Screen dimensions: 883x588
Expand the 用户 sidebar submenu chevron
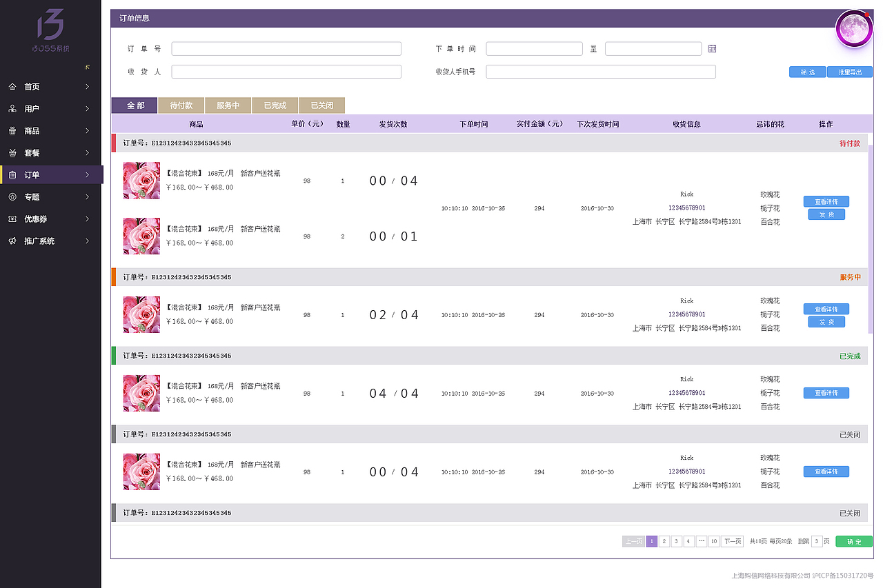coord(88,108)
